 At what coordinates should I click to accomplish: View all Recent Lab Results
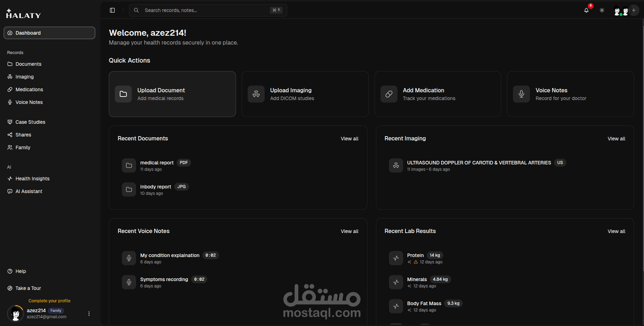[616, 231]
